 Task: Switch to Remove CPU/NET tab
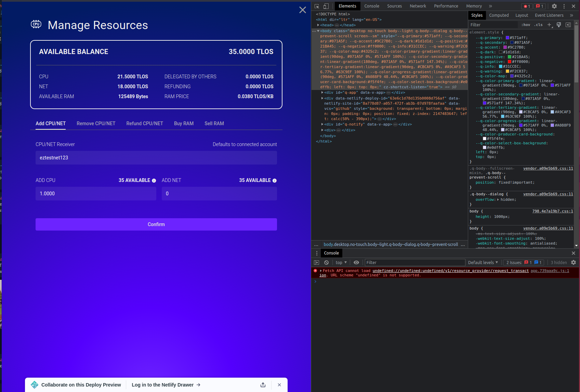coord(96,123)
